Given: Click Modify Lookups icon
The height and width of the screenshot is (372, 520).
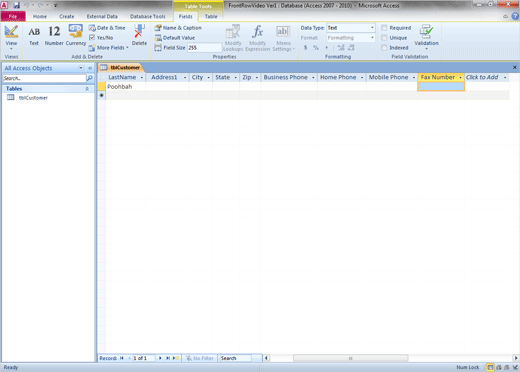Looking at the screenshot, I should 233,37.
